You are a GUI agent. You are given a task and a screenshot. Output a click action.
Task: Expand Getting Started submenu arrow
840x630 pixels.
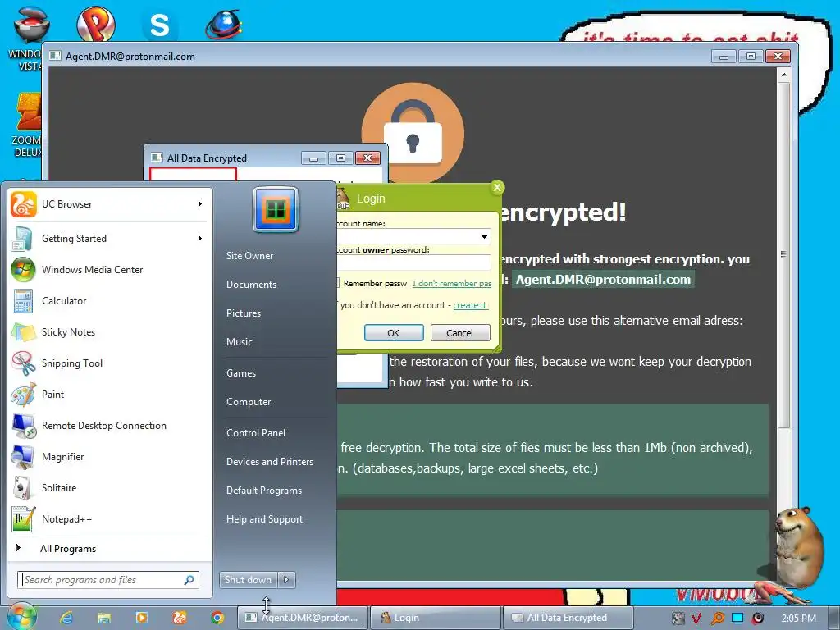pyautogui.click(x=199, y=239)
